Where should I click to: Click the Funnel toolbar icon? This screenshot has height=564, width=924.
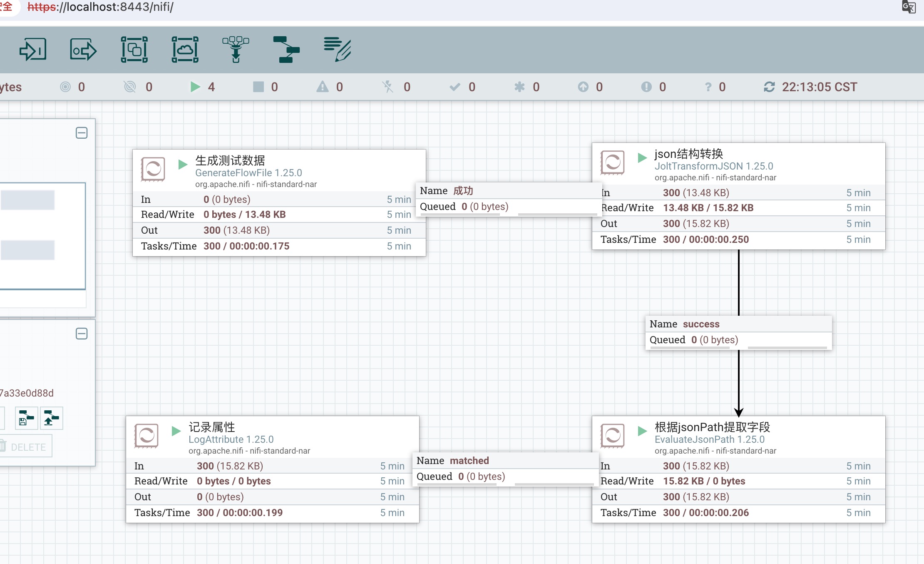point(236,50)
